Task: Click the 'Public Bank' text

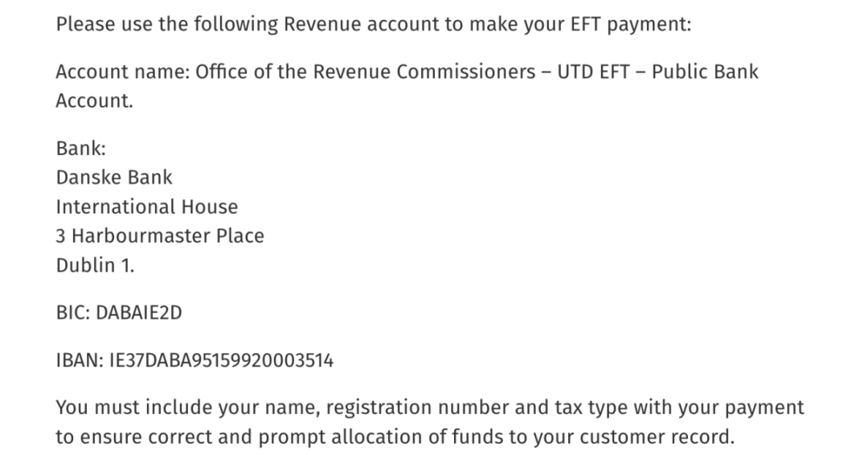Action: pos(705,72)
